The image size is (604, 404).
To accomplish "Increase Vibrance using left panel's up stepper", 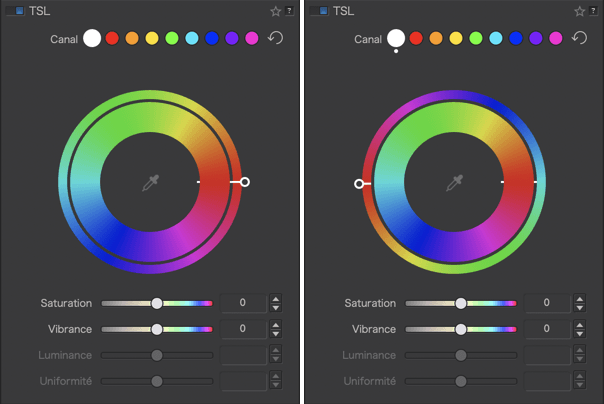I will click(276, 324).
